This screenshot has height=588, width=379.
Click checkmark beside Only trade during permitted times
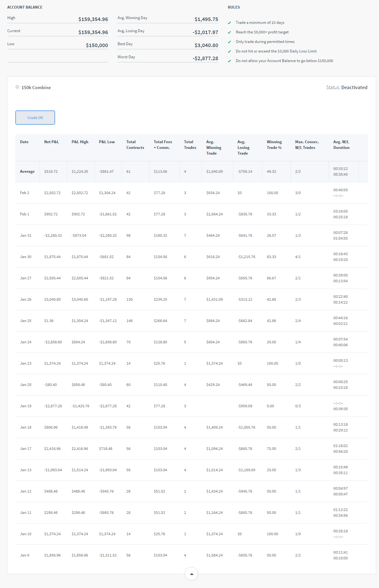tap(229, 42)
